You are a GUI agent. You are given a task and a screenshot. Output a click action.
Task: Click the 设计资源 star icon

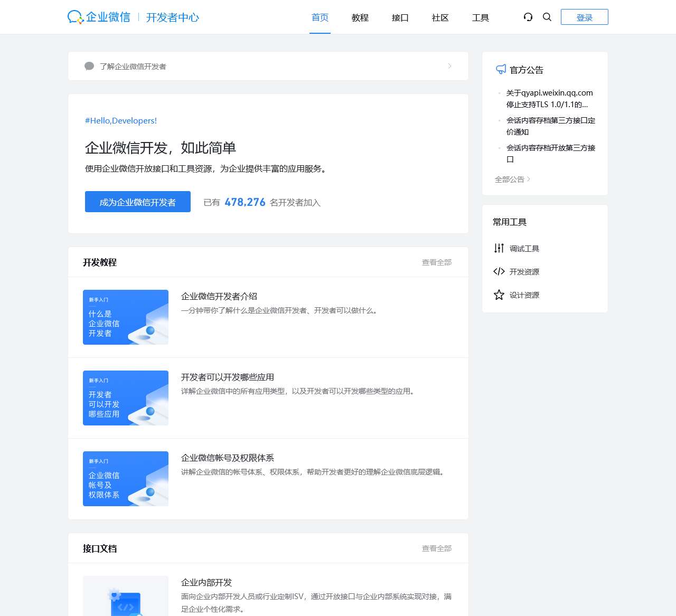point(499,295)
